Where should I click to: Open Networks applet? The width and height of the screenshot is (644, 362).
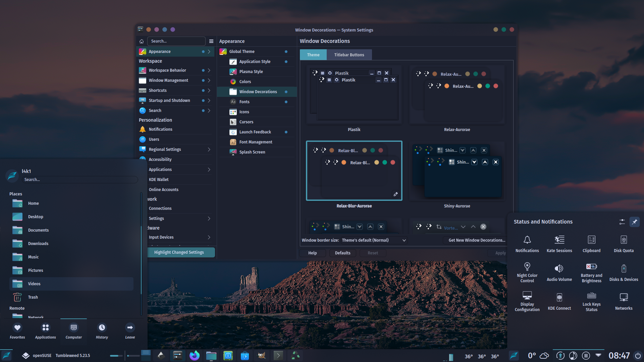624,301
